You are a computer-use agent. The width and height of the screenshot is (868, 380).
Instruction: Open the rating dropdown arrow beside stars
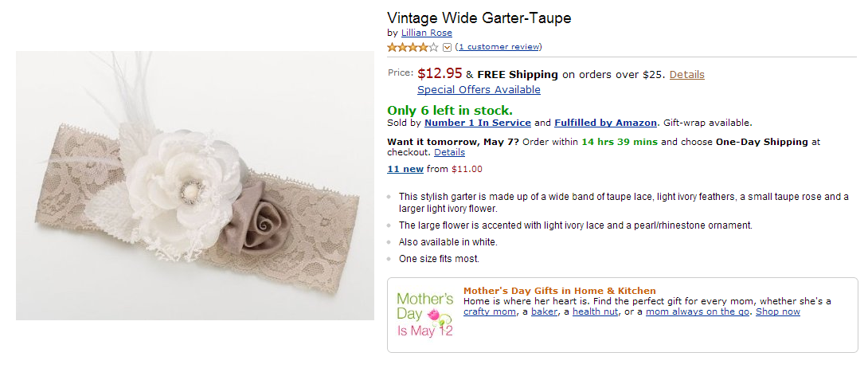(447, 47)
